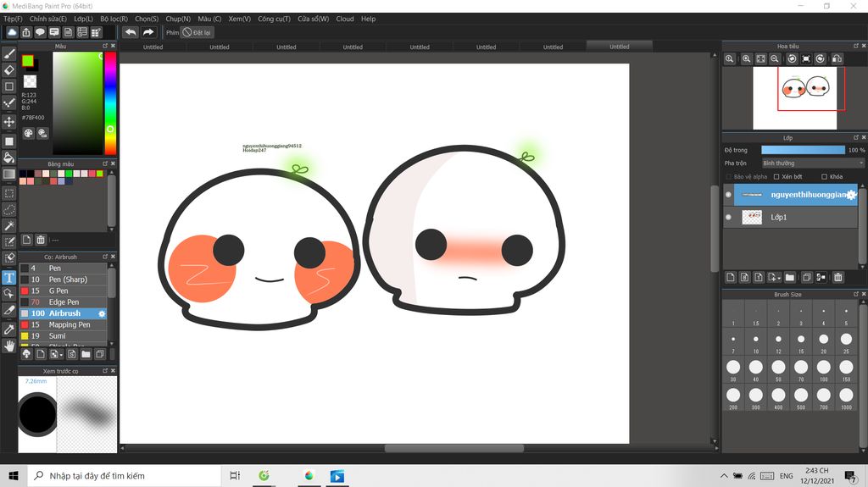
Task: Choose the Hand pan tool
Action: [8, 346]
